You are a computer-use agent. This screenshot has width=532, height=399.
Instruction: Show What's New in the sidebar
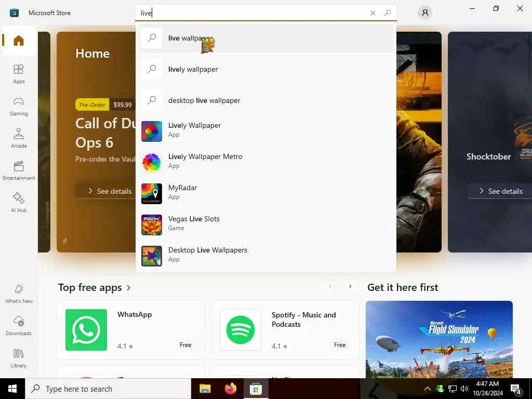pyautogui.click(x=19, y=294)
